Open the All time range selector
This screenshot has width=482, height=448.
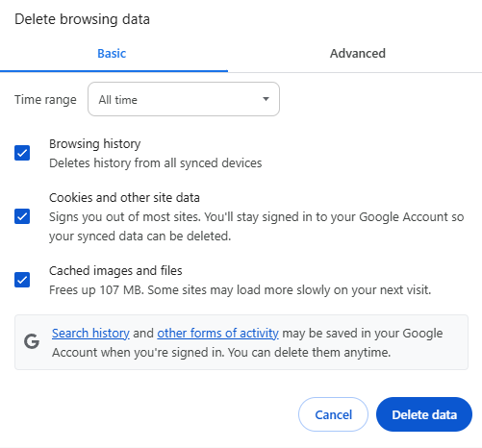coord(184,99)
